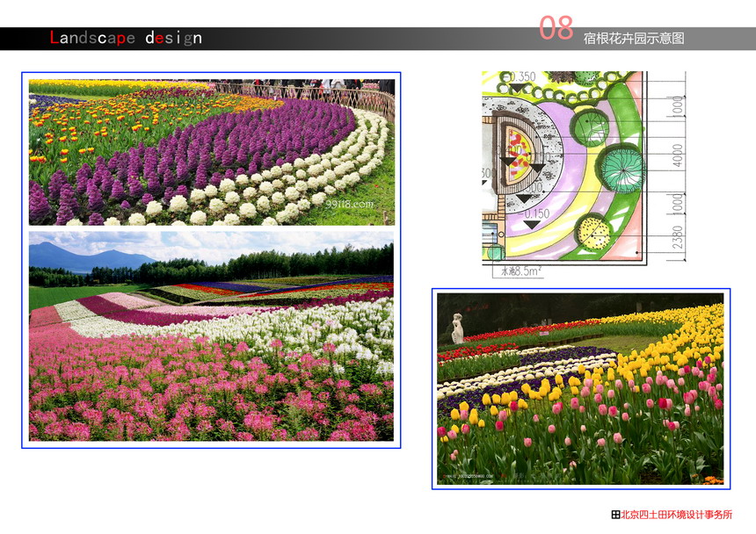Click the yellow dotted shrub symbol in plan
Image resolution: width=756 pixels, height=534 pixels.
(593, 232)
